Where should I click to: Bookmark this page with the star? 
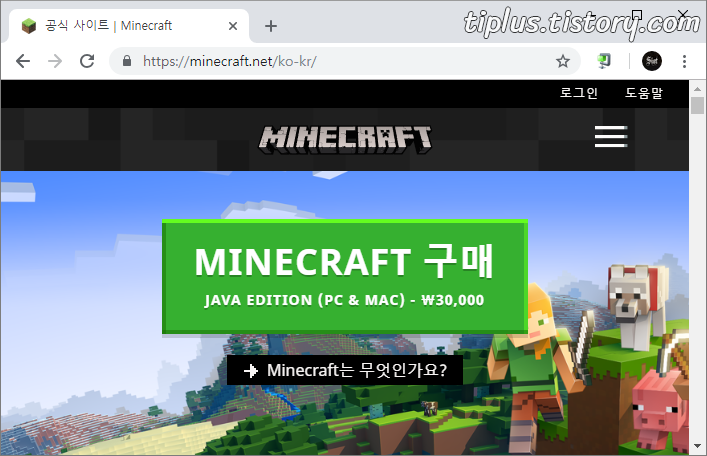562,61
